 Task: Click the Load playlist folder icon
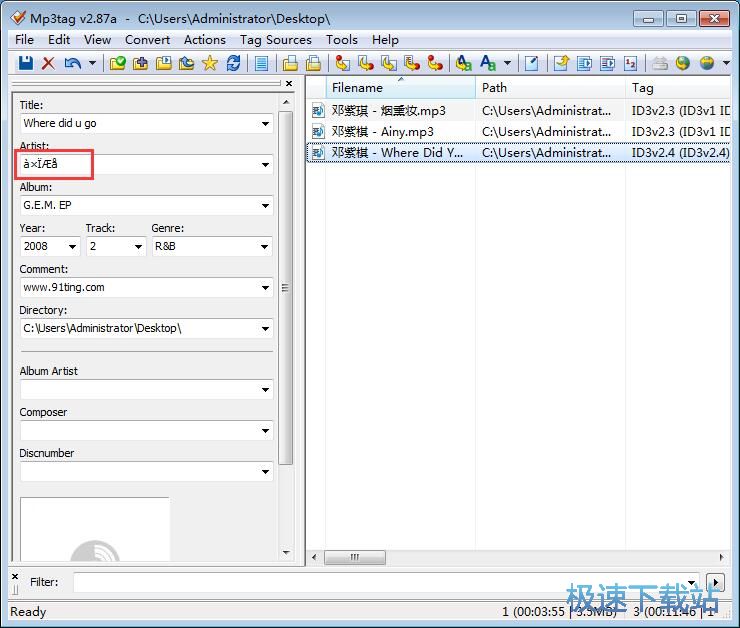pos(164,63)
